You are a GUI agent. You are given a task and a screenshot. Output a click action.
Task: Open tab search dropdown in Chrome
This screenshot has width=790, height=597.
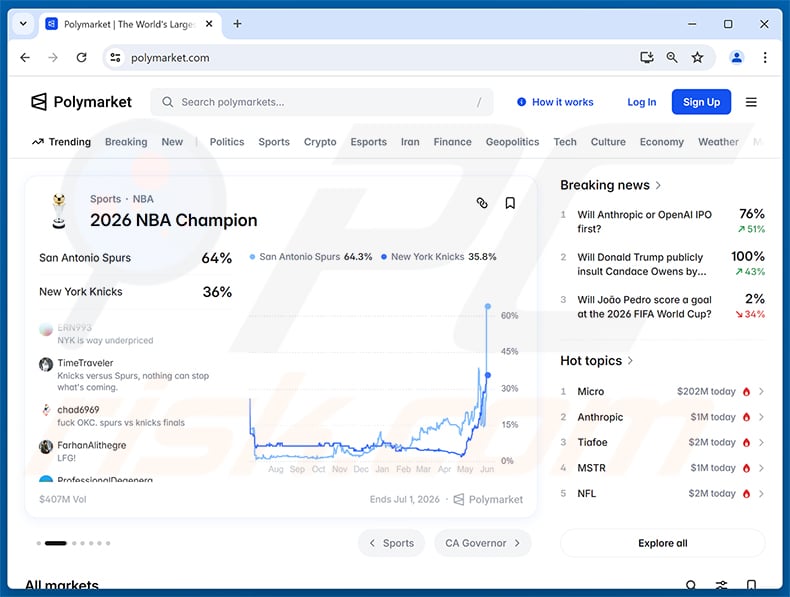coord(23,24)
